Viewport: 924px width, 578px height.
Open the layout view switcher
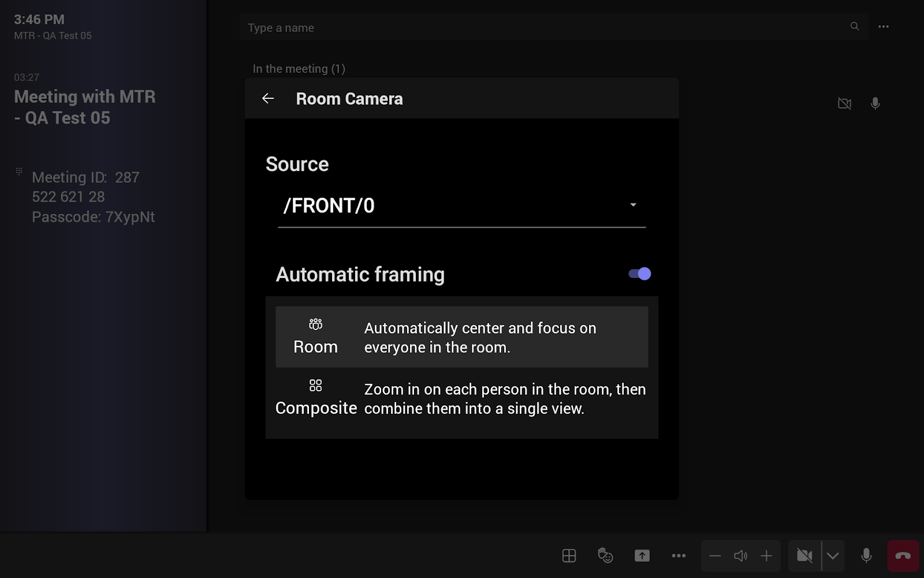(x=569, y=556)
